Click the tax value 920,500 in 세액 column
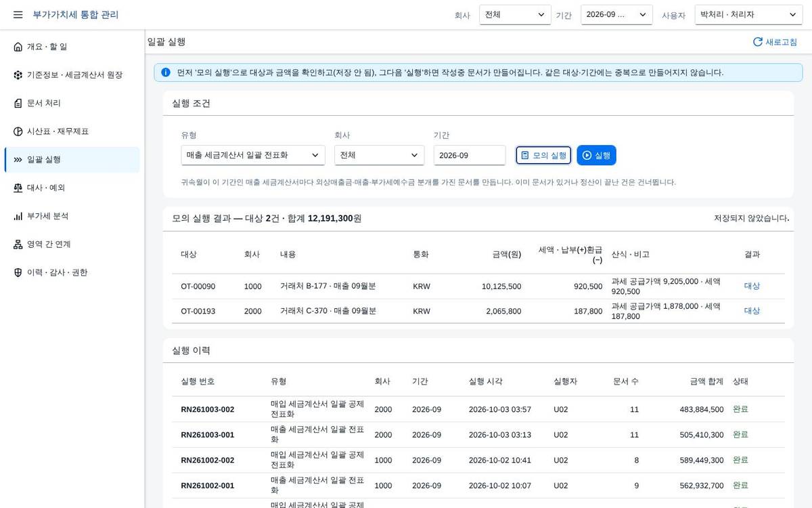The width and height of the screenshot is (812, 508). 588,287
